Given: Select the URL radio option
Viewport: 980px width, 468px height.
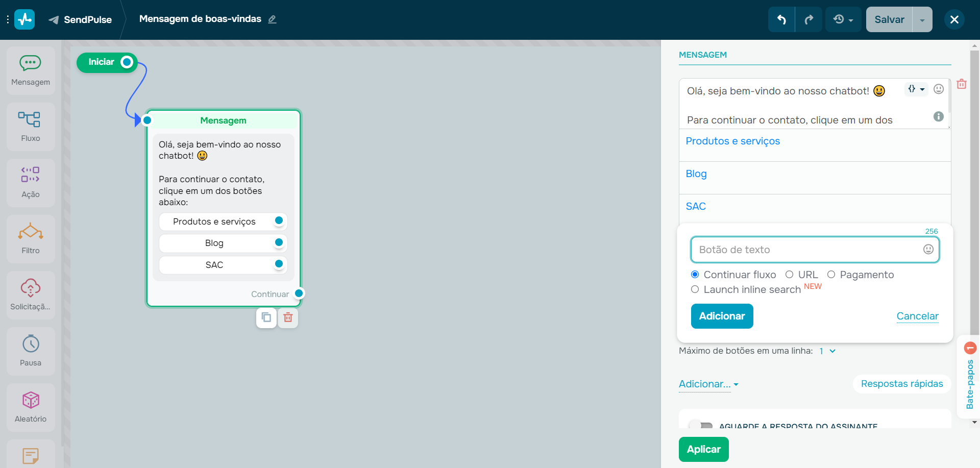Looking at the screenshot, I should (789, 275).
